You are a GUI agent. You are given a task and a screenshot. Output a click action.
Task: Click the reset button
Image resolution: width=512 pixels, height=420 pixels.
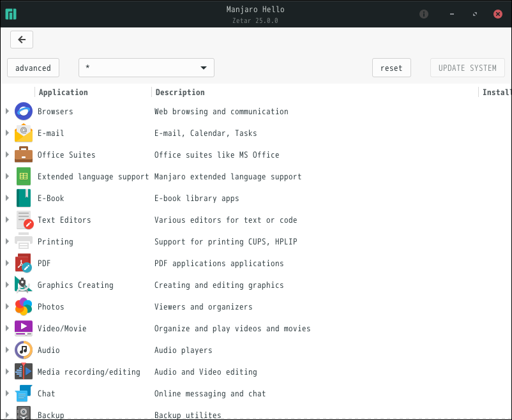click(x=391, y=68)
